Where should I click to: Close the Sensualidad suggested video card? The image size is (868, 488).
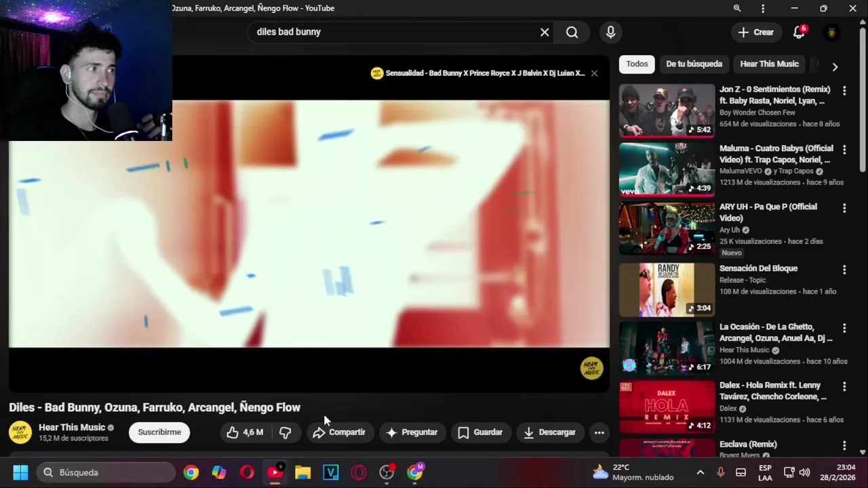tap(594, 73)
